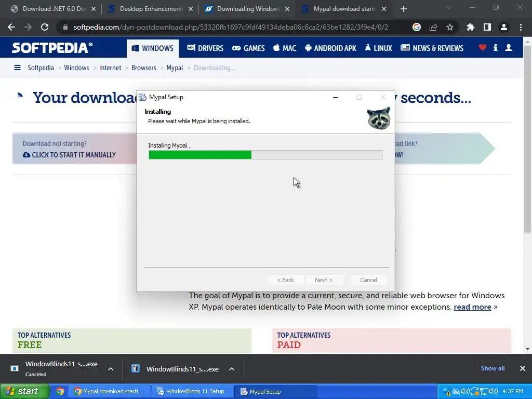Expand options for the canceled WindowBlinds download
This screenshot has width=532, height=399.
pos(111,369)
